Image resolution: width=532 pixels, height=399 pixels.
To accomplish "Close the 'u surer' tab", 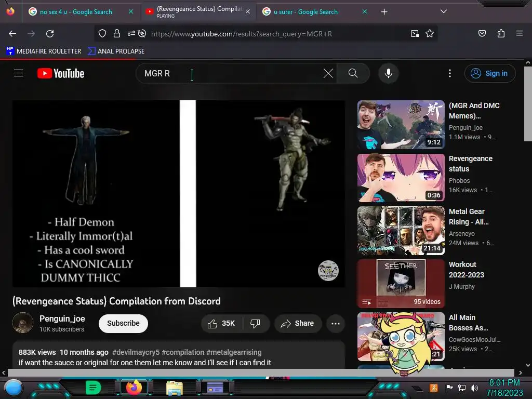I will 365,11.
